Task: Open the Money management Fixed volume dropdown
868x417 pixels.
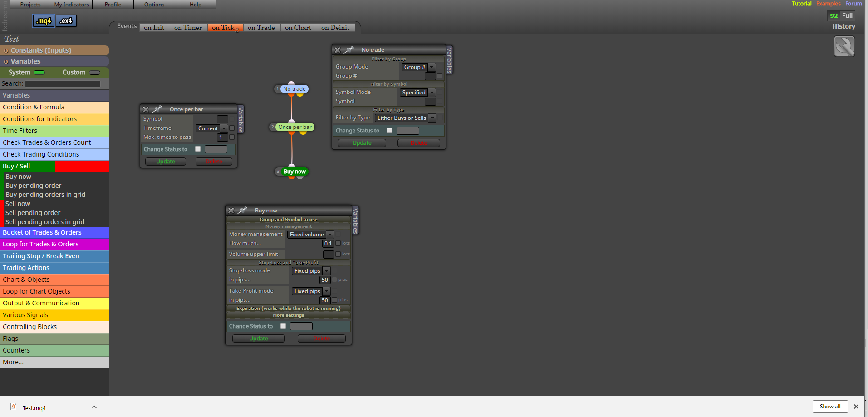Action: [x=311, y=235]
